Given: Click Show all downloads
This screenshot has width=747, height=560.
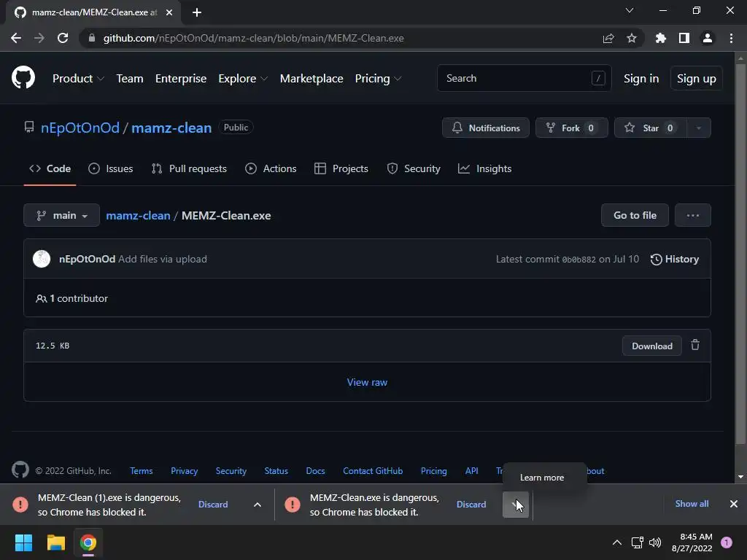Looking at the screenshot, I should 692,503.
